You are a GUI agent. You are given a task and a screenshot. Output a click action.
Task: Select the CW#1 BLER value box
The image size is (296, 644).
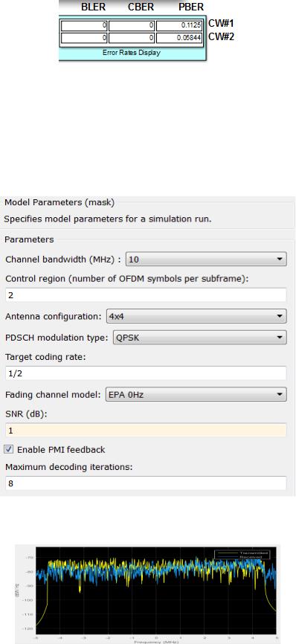tap(84, 26)
